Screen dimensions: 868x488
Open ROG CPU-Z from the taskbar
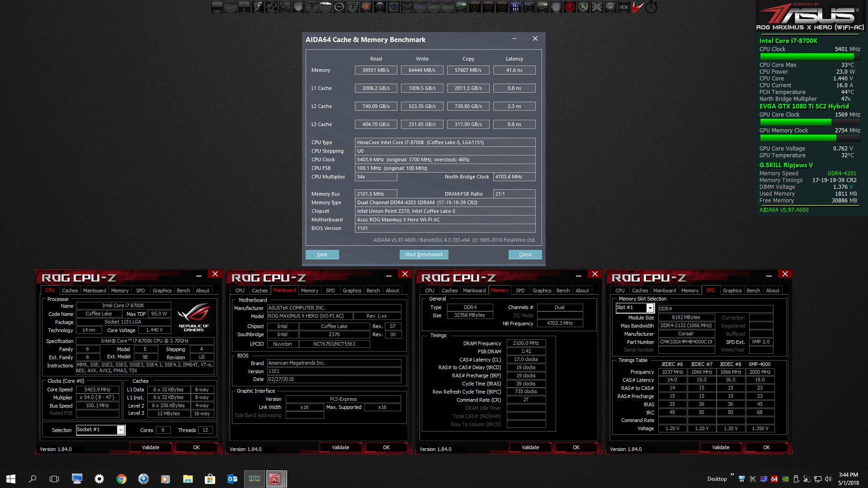(x=274, y=479)
